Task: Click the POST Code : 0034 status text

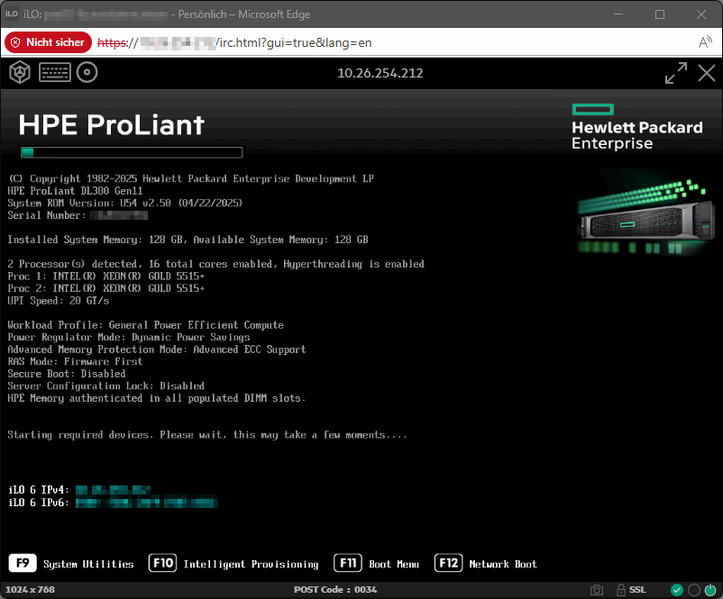Action: tap(335, 590)
